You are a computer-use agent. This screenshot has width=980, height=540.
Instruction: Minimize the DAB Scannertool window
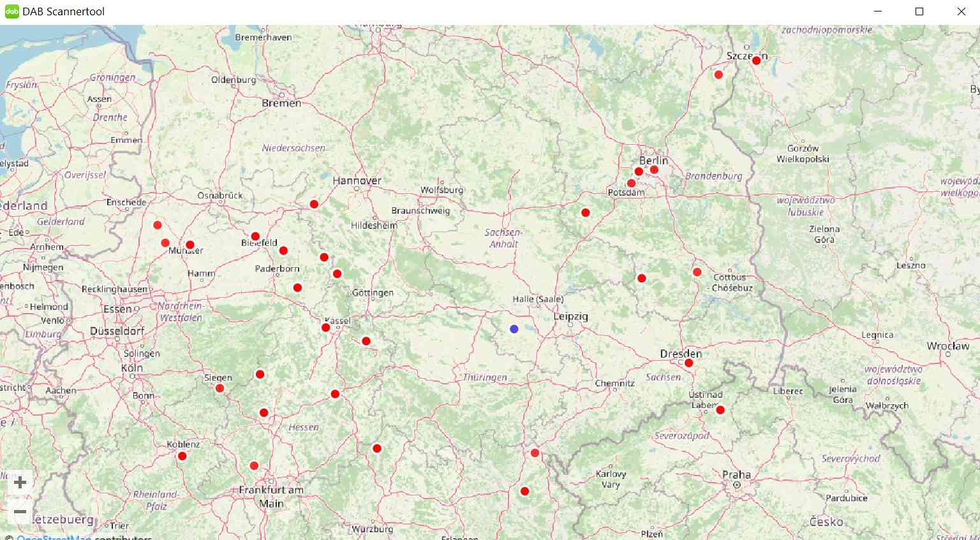click(x=878, y=11)
